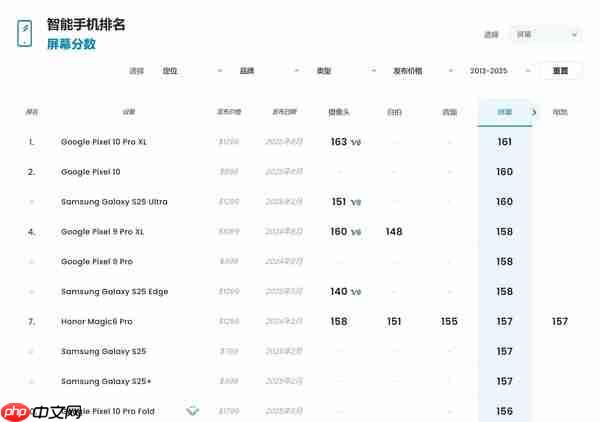Open the Google Pixel 9 Pro device link
The width and height of the screenshot is (600, 422).
click(x=97, y=262)
